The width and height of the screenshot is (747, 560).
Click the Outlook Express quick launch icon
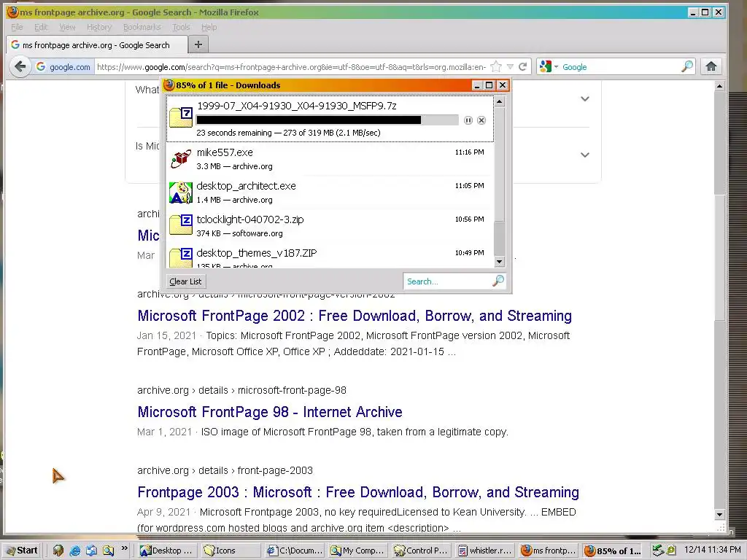pos(91,551)
